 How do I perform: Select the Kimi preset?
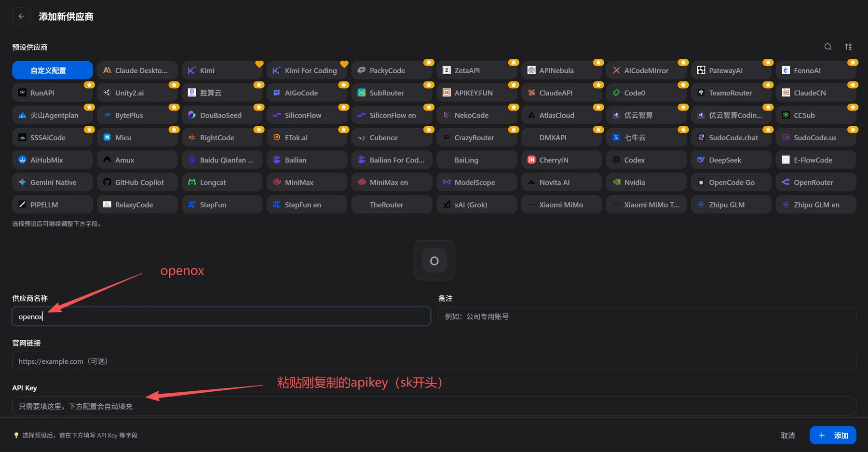coord(222,70)
